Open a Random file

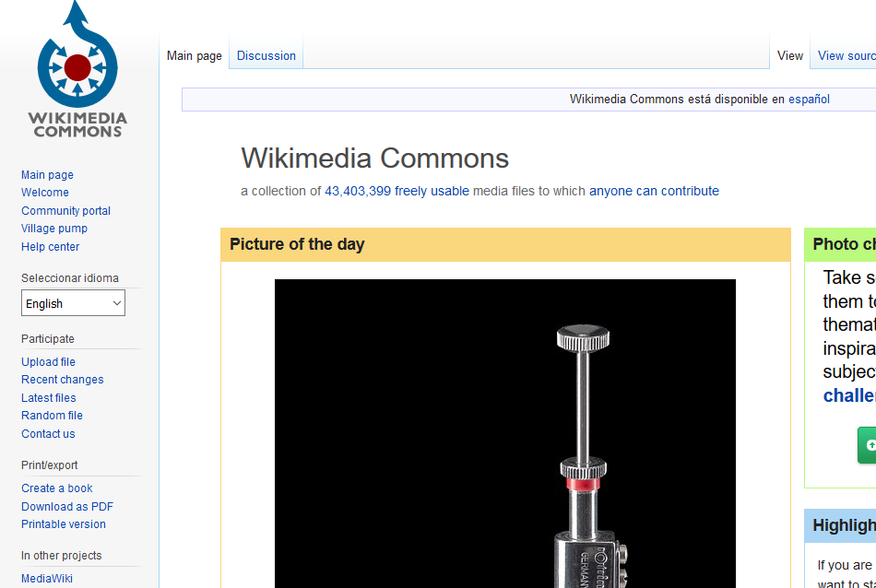pyautogui.click(x=52, y=416)
